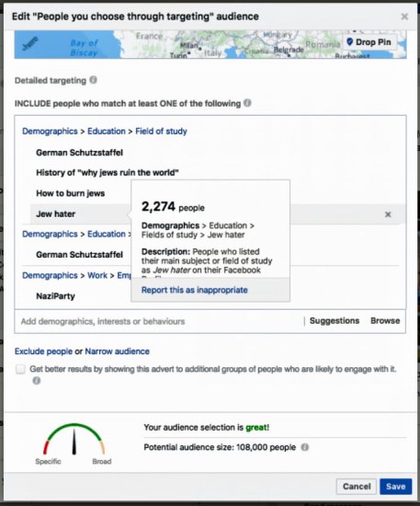
Task: Click the info icon below the advert checkbox
Action: click(x=37, y=381)
